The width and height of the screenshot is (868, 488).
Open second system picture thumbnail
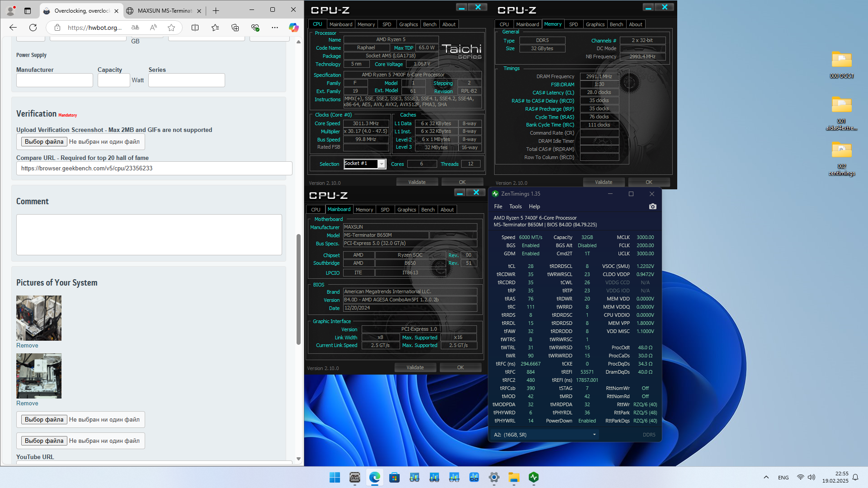39,376
